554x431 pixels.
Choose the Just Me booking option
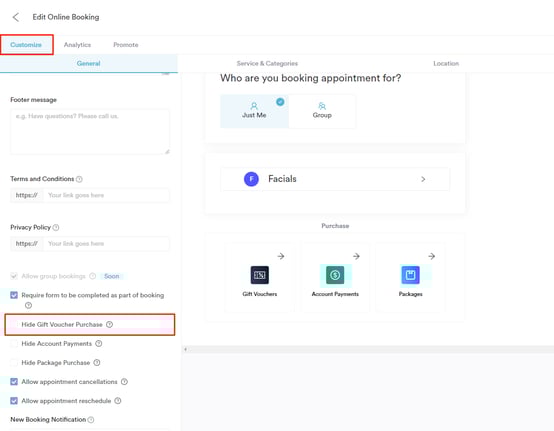click(254, 111)
